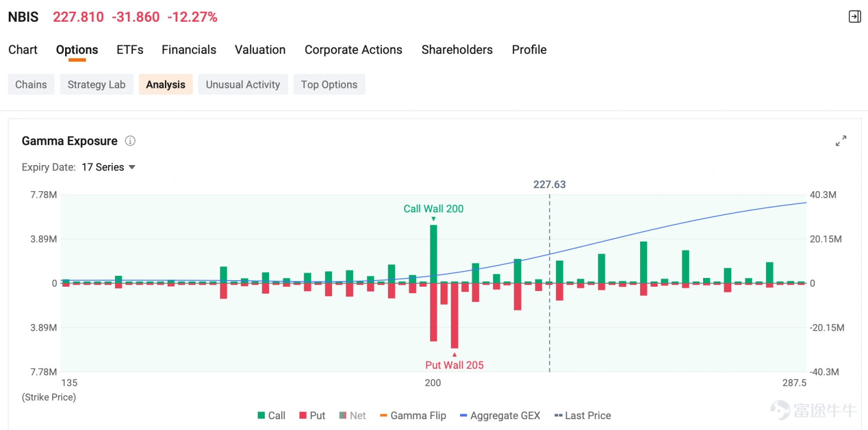Click the Gamma Exposure heading

tap(69, 141)
